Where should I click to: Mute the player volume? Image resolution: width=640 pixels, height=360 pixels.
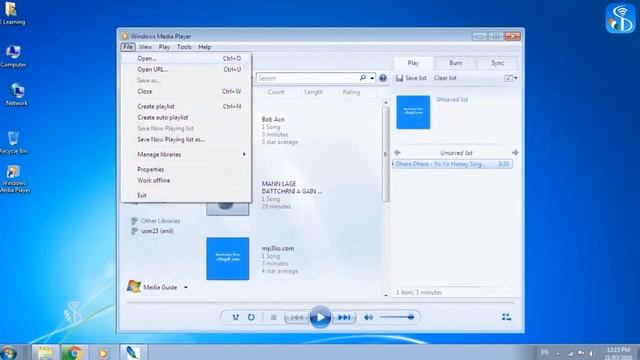click(x=368, y=317)
